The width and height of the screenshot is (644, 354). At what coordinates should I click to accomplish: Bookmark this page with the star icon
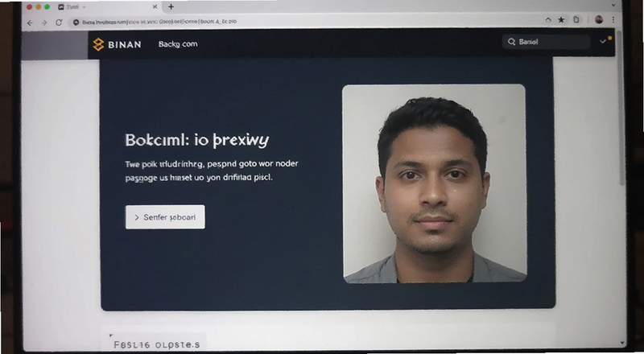click(561, 20)
